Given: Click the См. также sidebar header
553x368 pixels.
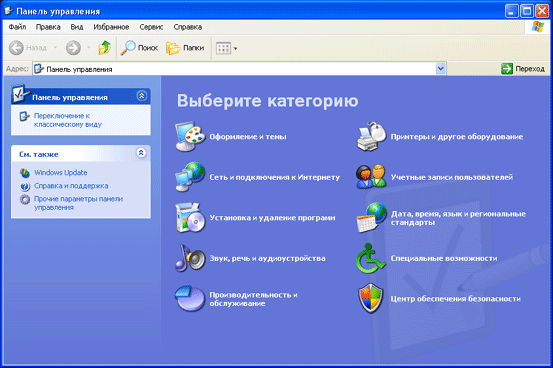Looking at the screenshot, I should click(x=81, y=154).
